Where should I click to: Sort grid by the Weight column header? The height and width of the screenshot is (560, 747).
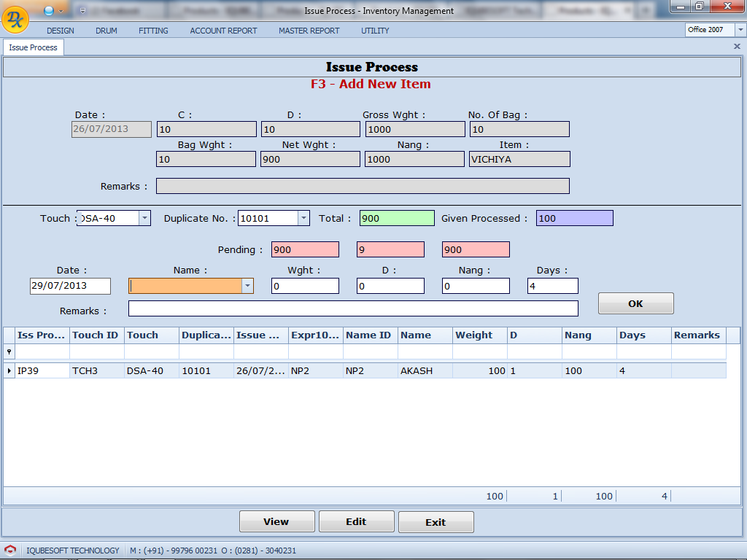479,335
